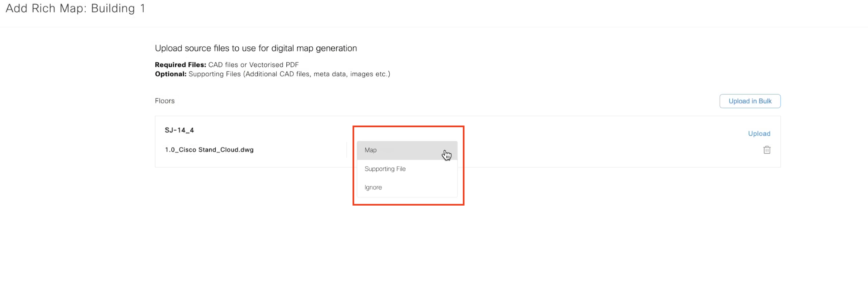
Task: Click the Upload source files heading
Action: pyautogui.click(x=256, y=48)
